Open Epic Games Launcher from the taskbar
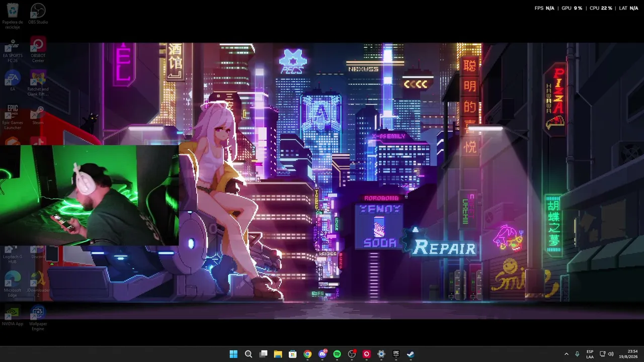This screenshot has width=644, height=362. 396,354
